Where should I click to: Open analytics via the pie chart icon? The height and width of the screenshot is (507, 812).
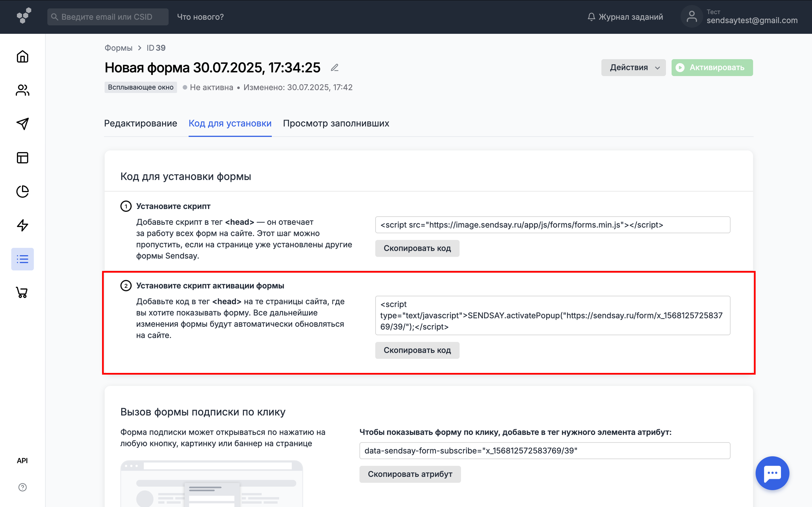coord(23,192)
